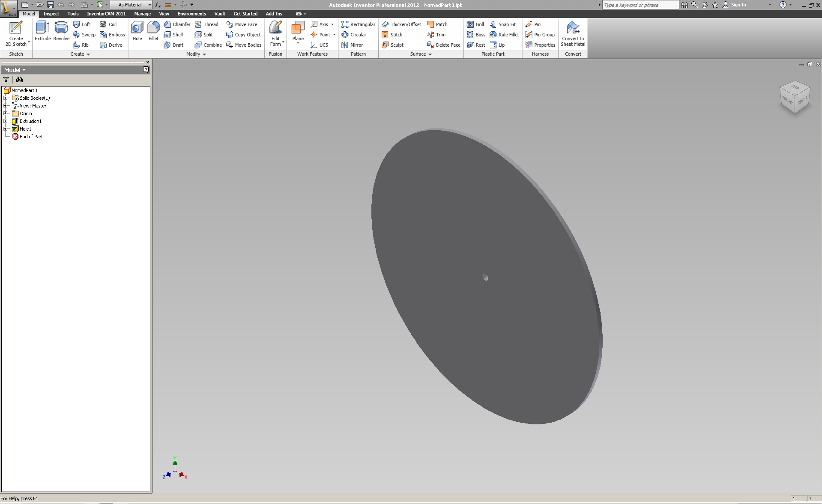822x504 pixels.
Task: Open the Edit Form fusion tool
Action: coord(275,34)
